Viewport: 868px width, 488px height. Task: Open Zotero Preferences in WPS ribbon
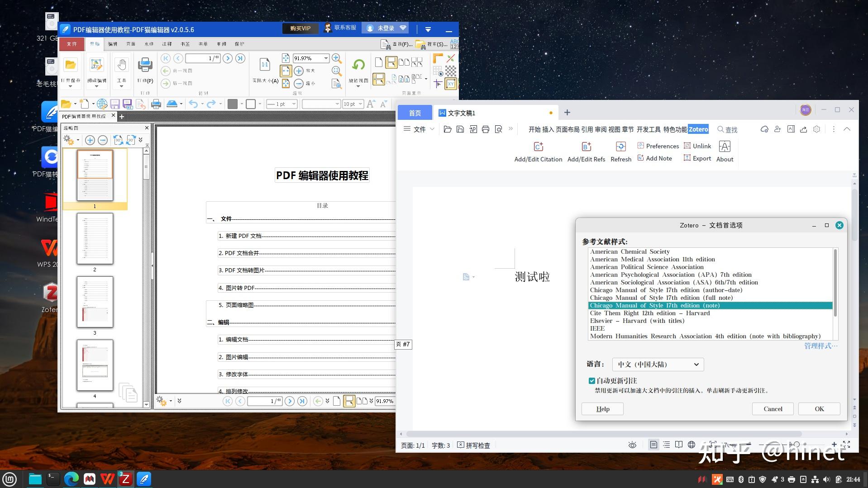click(658, 146)
